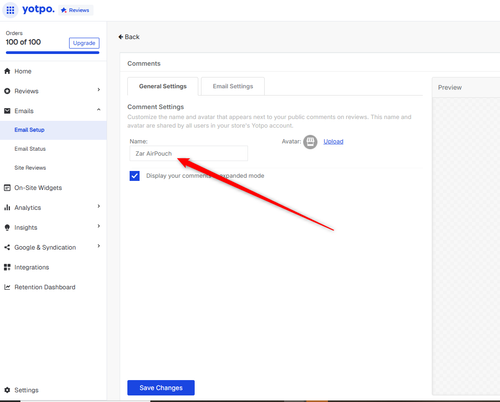500x402 pixels.
Task: Select Email Setup submenu item
Action: [53, 130]
